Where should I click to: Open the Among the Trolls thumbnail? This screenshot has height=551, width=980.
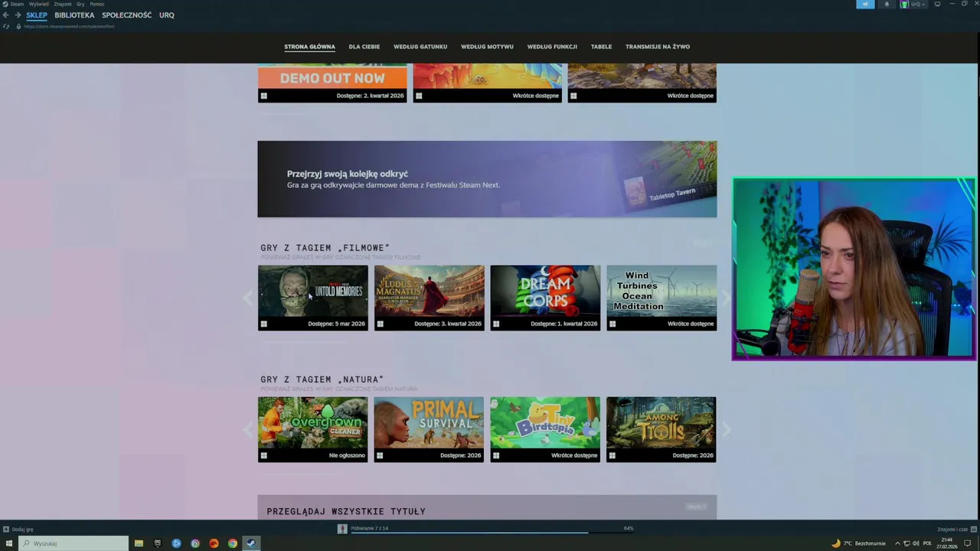click(x=661, y=423)
